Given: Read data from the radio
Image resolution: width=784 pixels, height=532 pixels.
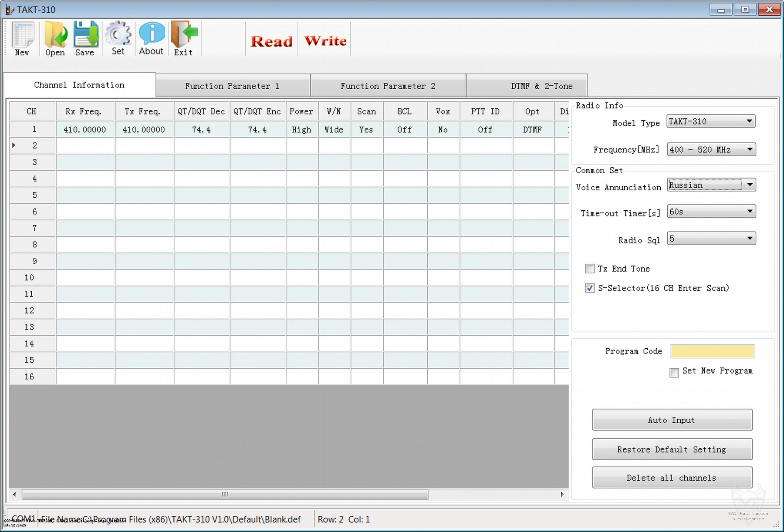Looking at the screenshot, I should click(271, 41).
